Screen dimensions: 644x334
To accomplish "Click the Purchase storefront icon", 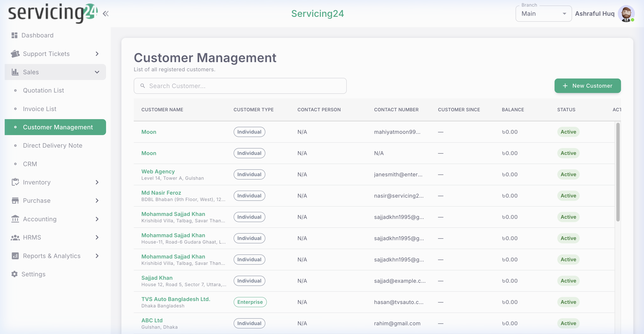I will click(15, 201).
